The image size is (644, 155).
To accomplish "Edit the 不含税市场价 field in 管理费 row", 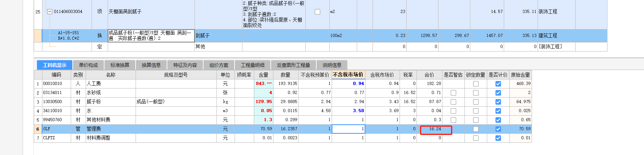I will coord(349,129).
